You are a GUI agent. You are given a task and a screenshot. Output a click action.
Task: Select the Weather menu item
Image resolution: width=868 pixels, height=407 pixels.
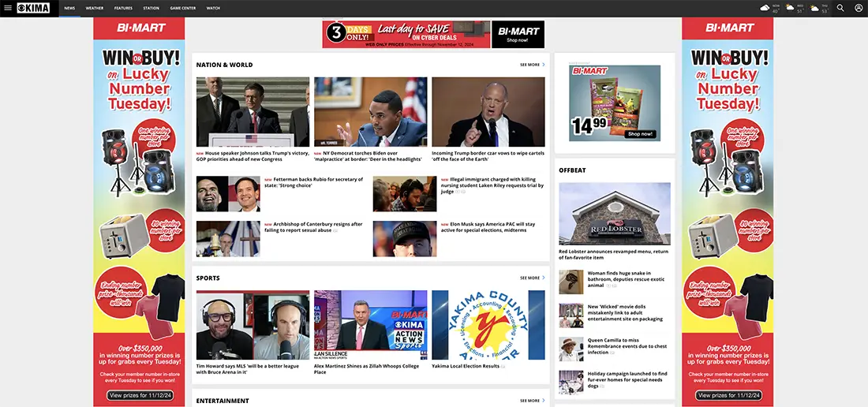coord(94,9)
